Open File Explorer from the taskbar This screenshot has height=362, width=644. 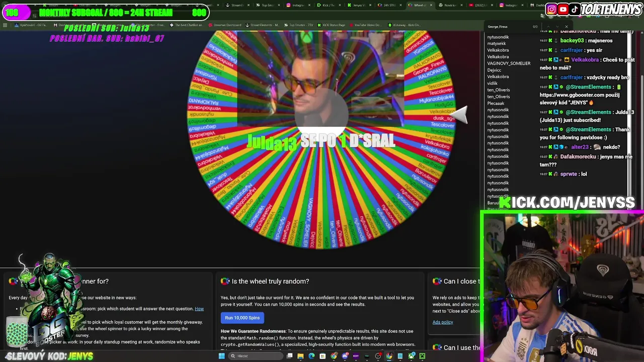300,356
